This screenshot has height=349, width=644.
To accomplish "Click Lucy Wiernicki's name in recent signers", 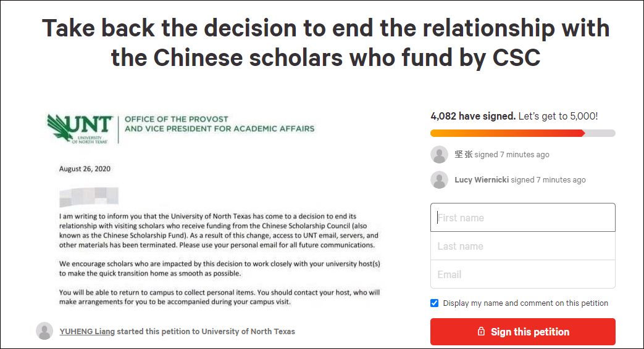I will pos(482,180).
